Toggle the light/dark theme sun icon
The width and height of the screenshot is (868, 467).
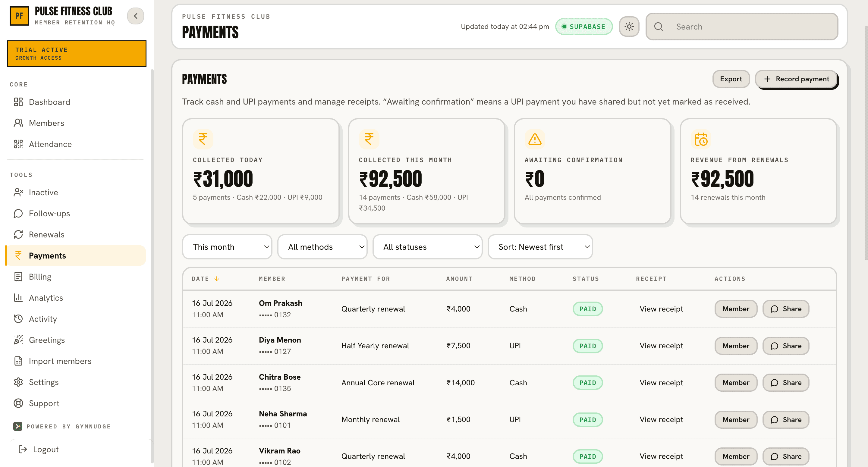(629, 27)
